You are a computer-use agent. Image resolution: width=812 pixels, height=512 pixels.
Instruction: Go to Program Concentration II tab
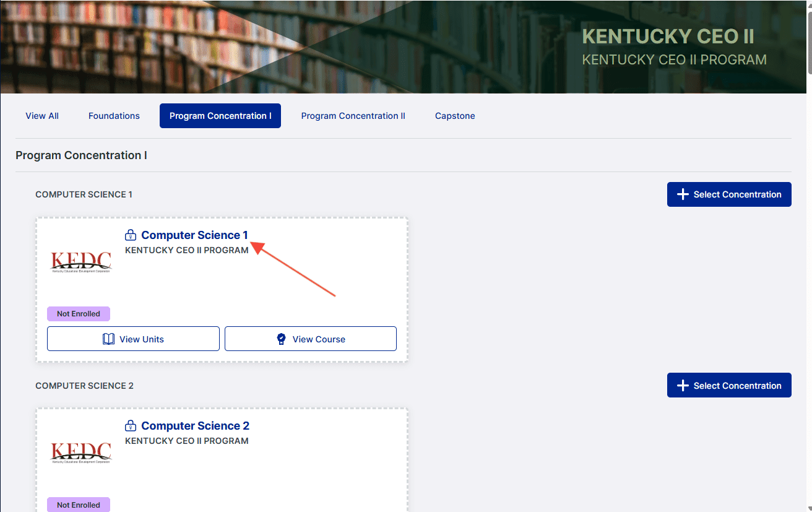[353, 116]
